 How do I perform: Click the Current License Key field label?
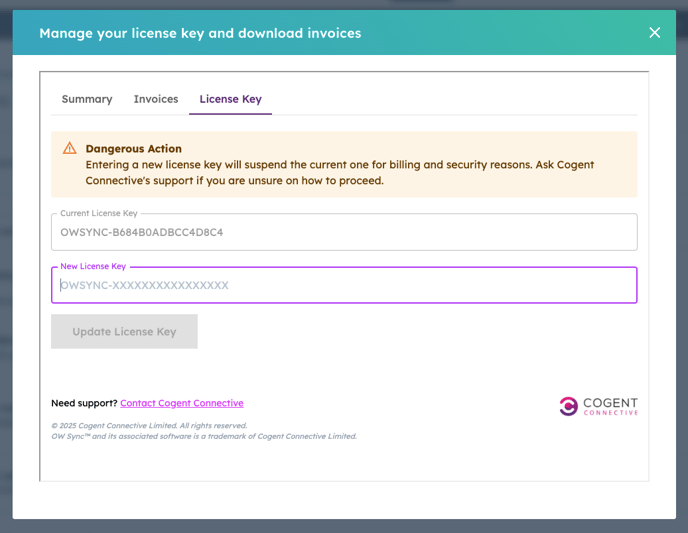tap(99, 213)
